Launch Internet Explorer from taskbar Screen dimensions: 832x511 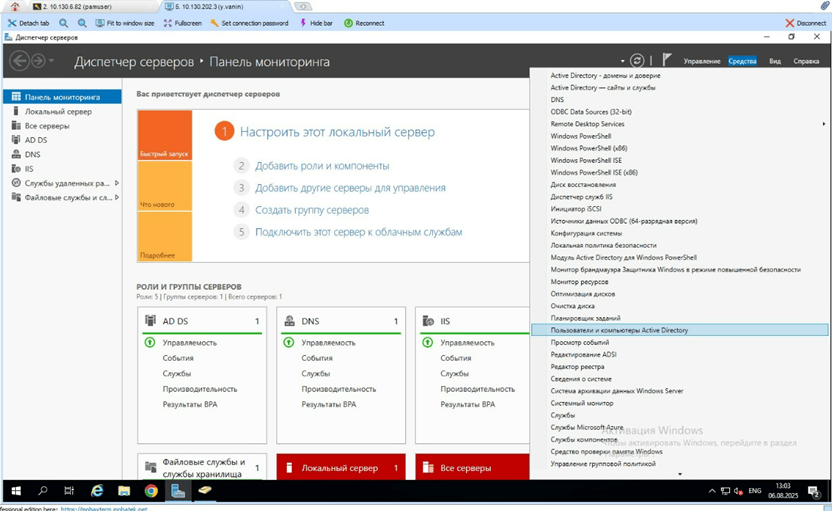pyautogui.click(x=97, y=491)
